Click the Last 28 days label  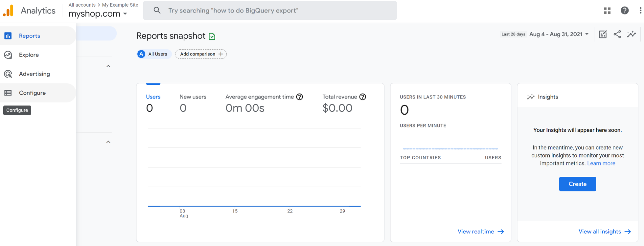click(513, 34)
